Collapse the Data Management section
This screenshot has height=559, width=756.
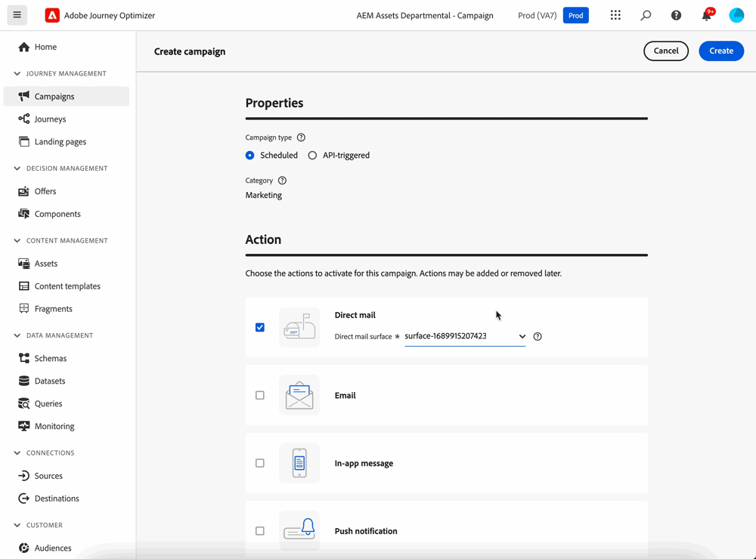coord(17,335)
